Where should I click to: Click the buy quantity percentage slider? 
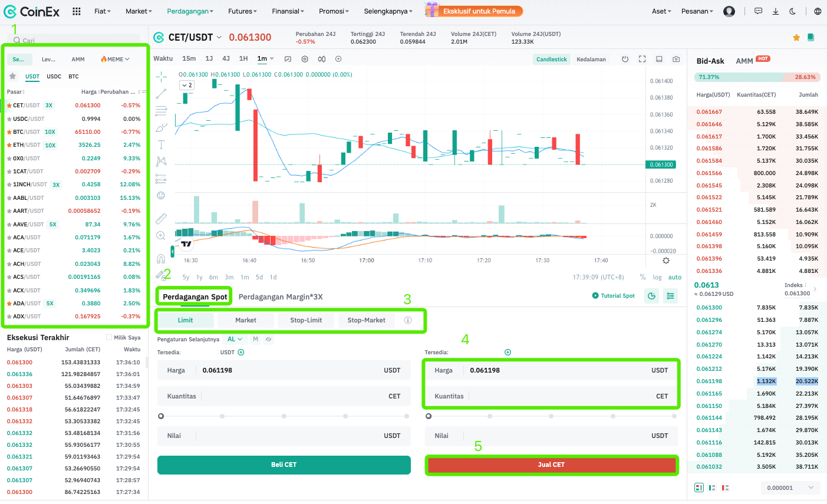coord(284,416)
